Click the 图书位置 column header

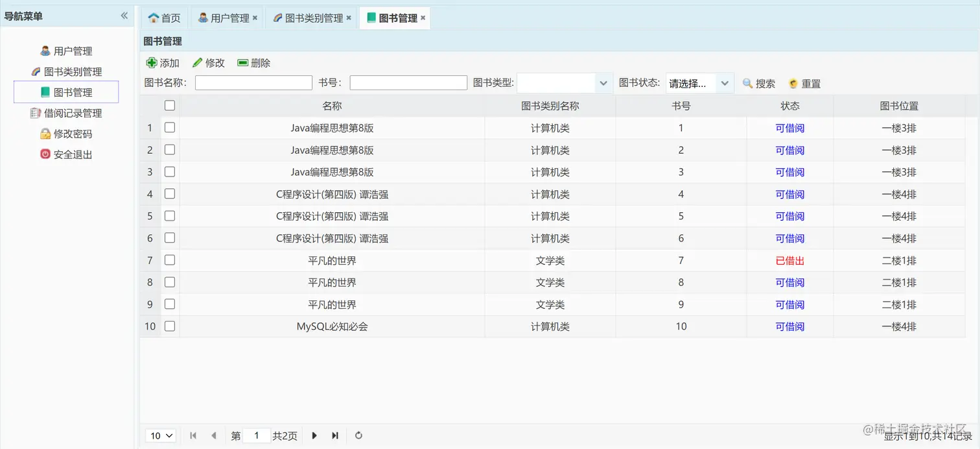pyautogui.click(x=899, y=106)
